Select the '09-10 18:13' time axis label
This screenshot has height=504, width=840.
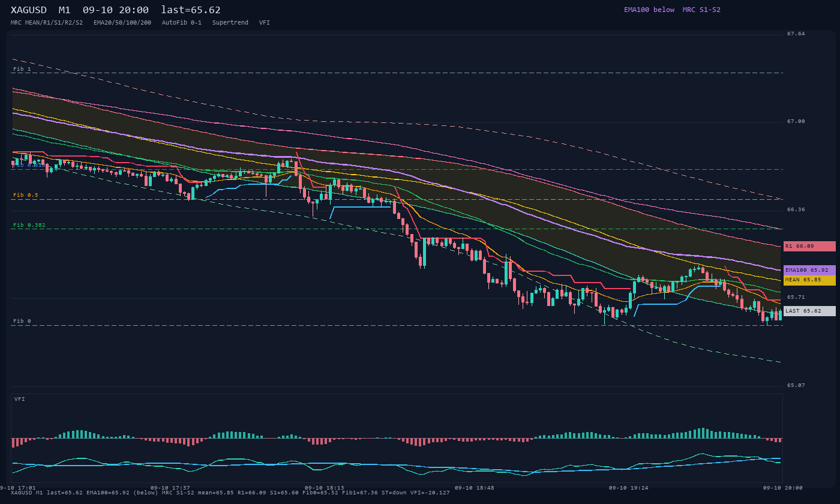point(325,488)
